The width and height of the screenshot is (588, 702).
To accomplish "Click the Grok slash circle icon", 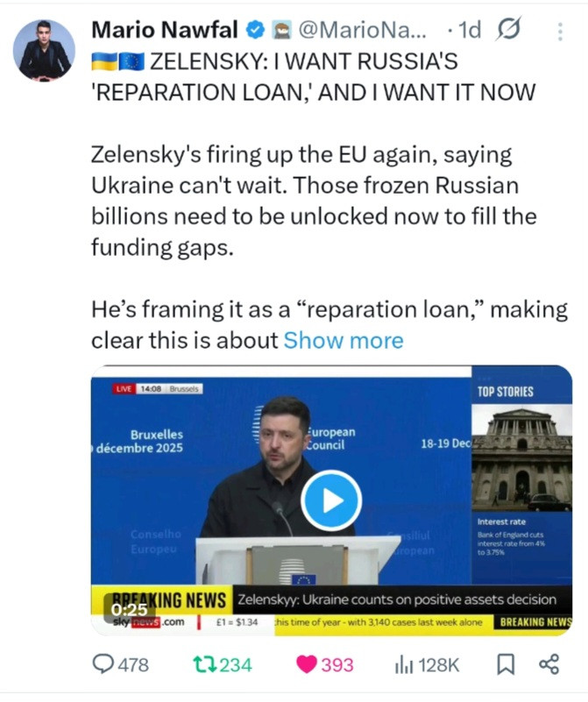I will (508, 30).
